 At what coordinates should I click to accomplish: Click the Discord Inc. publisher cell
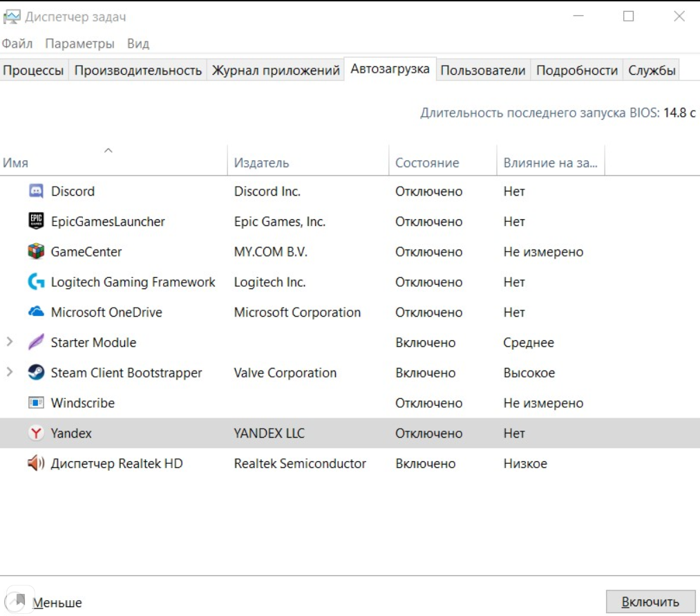pos(267,192)
